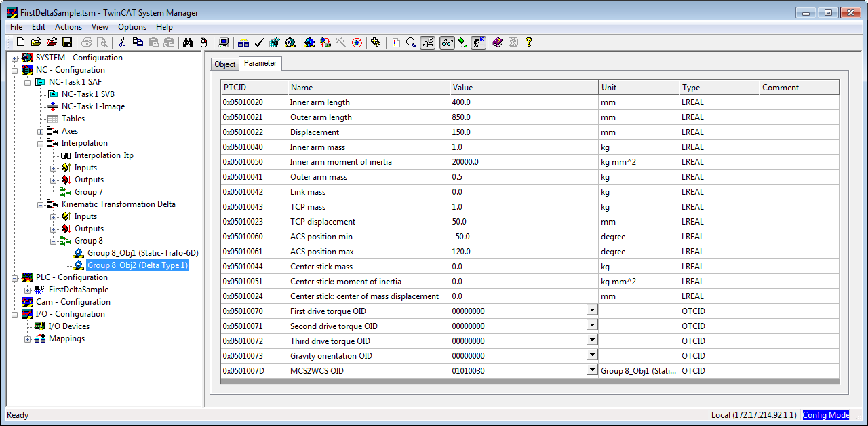Open dropdown for MCS2WCS OID value
The image size is (868, 426).
[592, 370]
